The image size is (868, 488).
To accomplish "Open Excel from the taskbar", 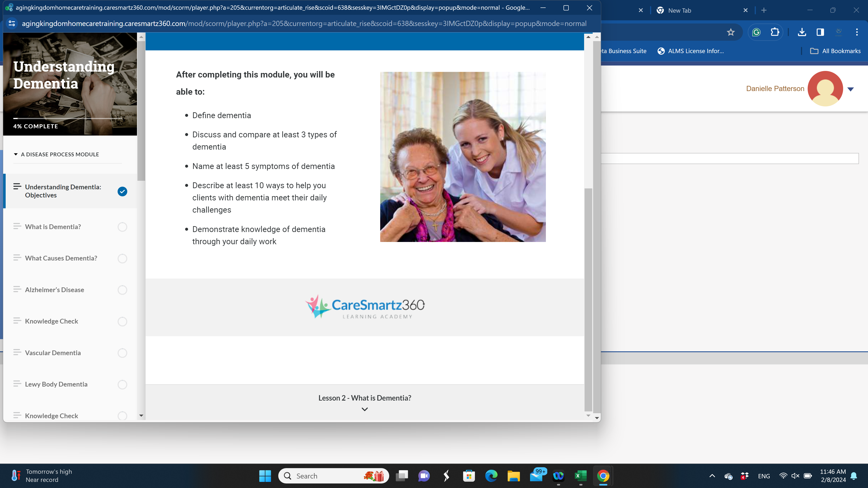I will 580,476.
